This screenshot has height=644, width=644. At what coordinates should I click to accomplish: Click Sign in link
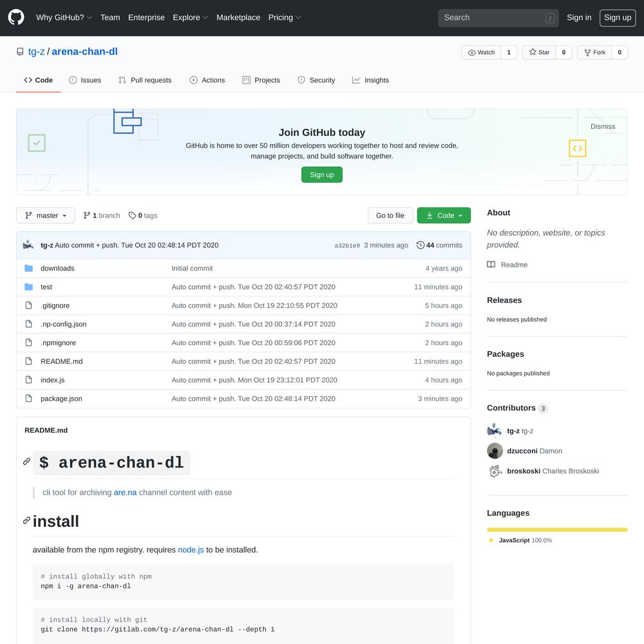[x=579, y=17]
